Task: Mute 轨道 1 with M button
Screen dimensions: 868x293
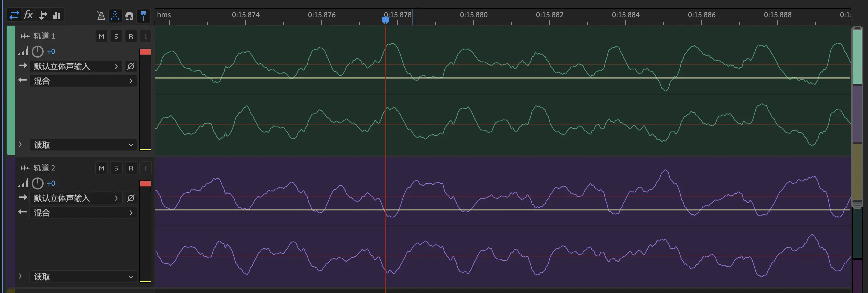Action: pos(101,36)
